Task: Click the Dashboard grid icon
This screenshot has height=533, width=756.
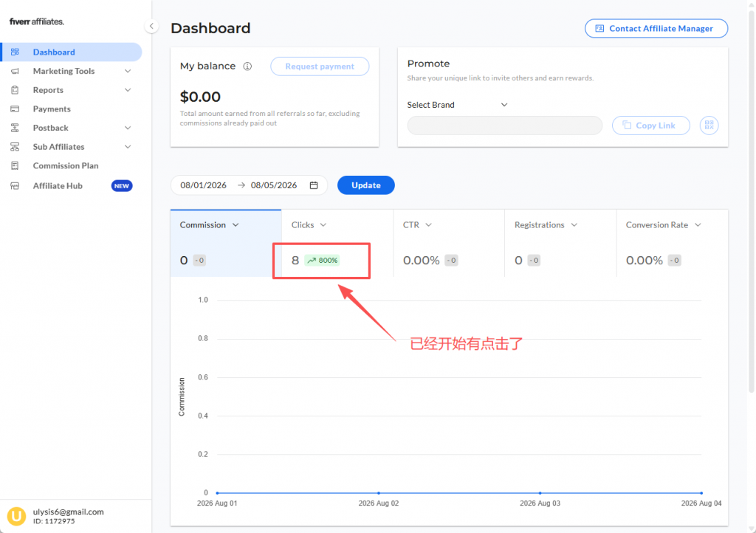Action: point(15,52)
